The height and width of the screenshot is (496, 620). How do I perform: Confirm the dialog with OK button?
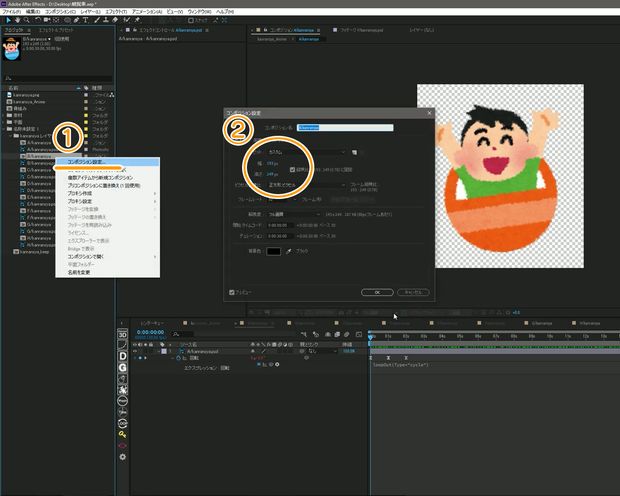point(377,292)
